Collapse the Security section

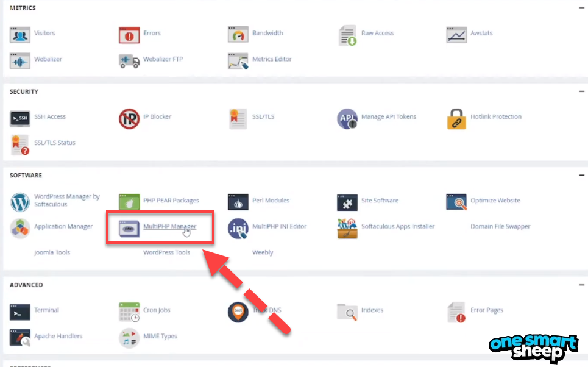click(581, 91)
